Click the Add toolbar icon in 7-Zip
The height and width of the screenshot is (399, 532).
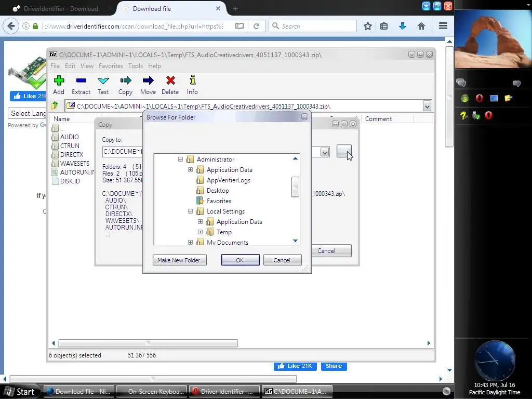(x=59, y=85)
